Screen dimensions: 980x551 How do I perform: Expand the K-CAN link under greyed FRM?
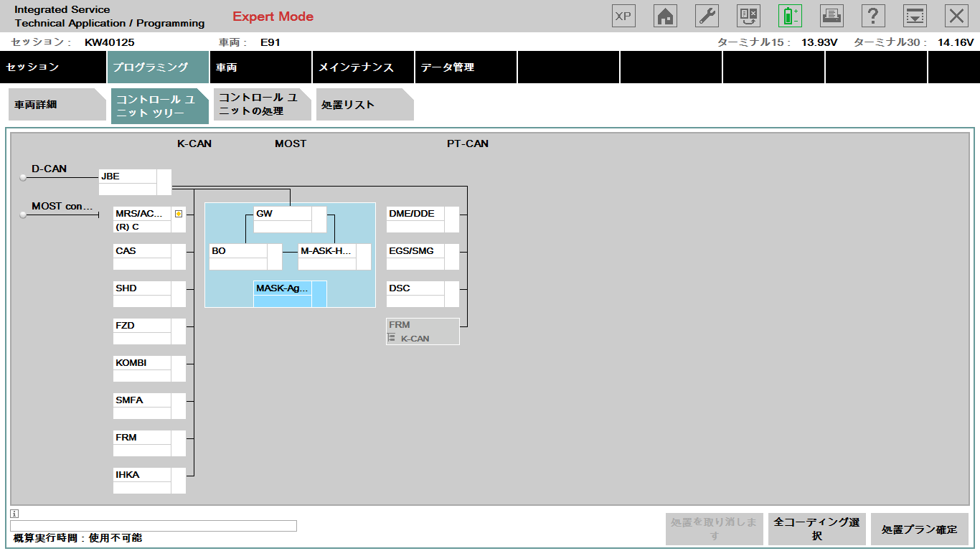click(x=392, y=338)
